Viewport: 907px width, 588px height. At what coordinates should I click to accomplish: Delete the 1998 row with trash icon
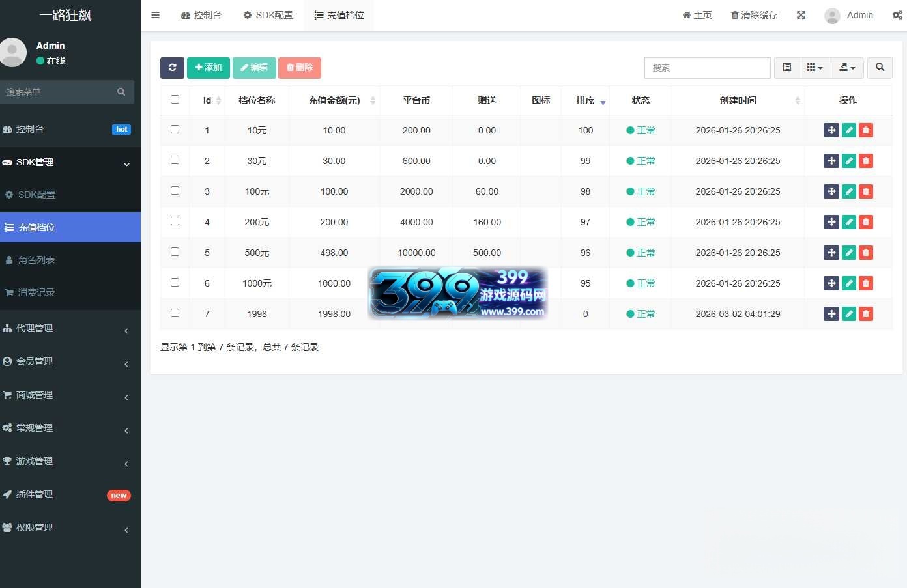tap(866, 314)
